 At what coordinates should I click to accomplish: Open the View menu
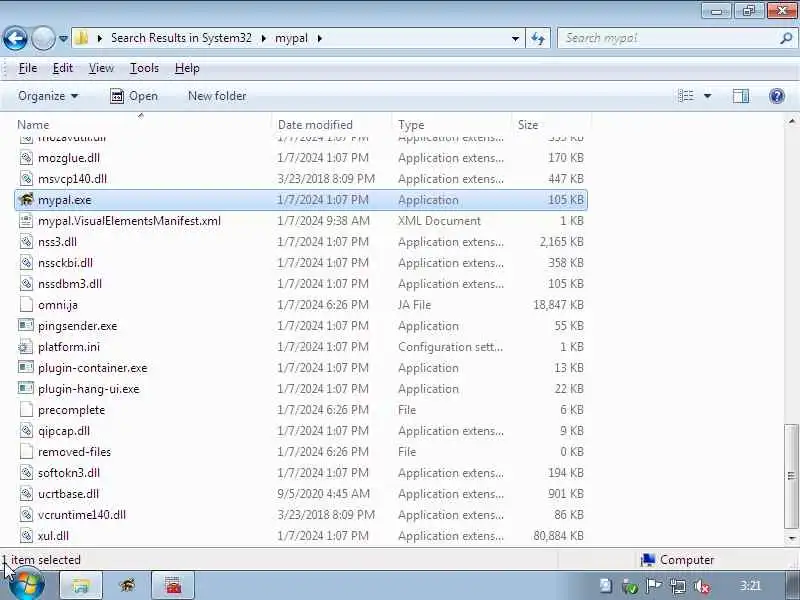pos(101,68)
